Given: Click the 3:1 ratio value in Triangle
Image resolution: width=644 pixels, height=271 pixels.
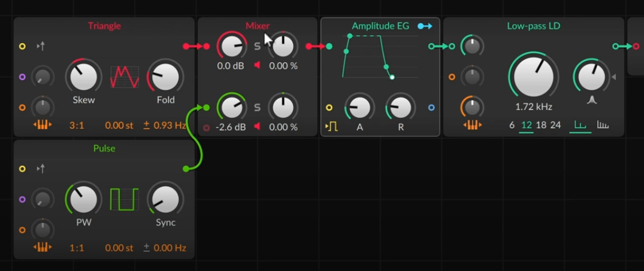Looking at the screenshot, I should tap(76, 125).
